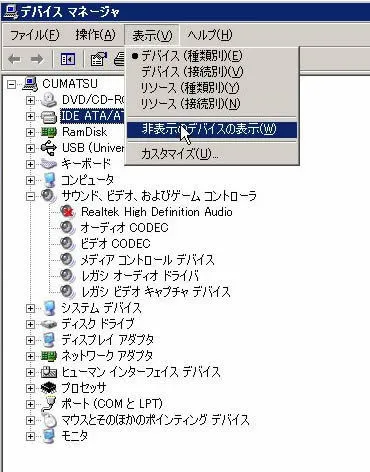Select the レガシ オーディオ ドライバ item
This screenshot has height=472, width=370.
[140, 276]
